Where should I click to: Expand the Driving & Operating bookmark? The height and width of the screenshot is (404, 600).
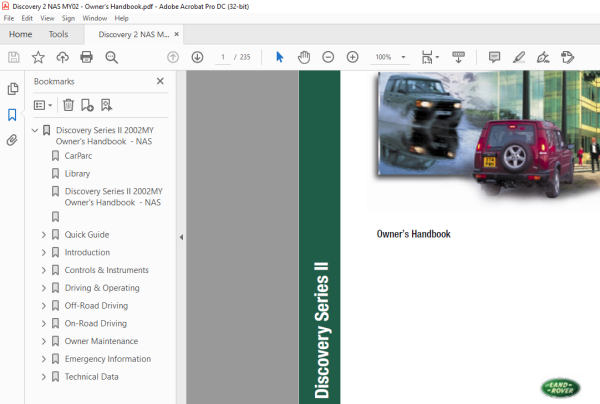(x=44, y=288)
